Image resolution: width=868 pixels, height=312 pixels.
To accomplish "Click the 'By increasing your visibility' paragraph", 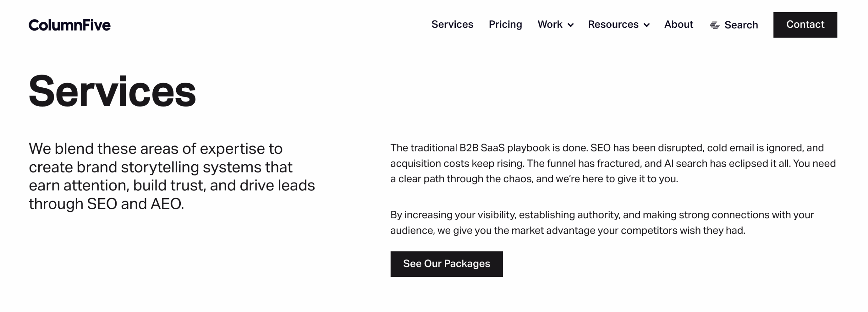I will tap(602, 215).
